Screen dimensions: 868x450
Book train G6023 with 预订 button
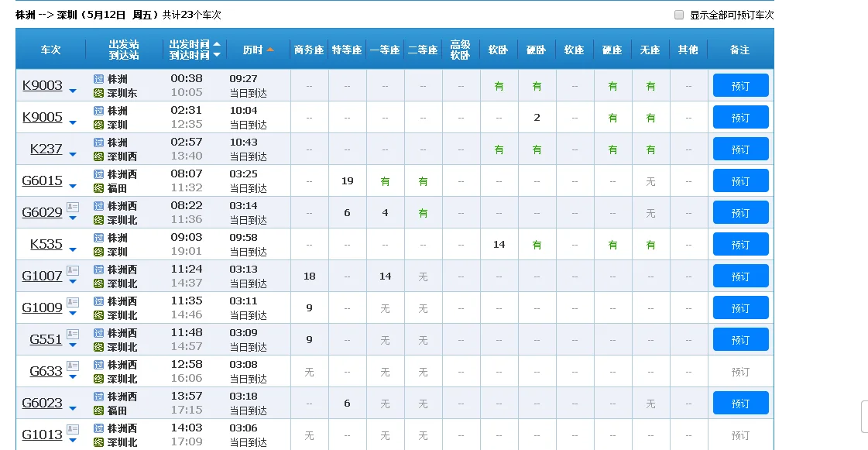click(740, 404)
